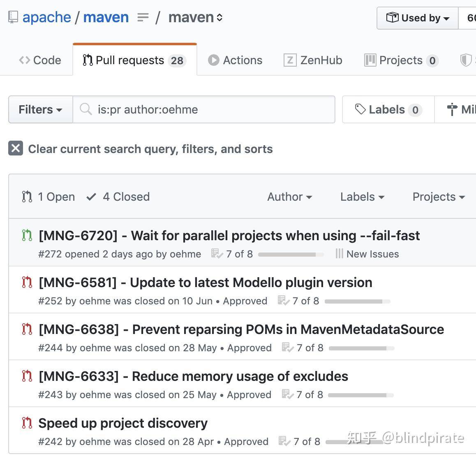Open PR MNG-6638 Prevent reparsing POMs
476x459 pixels.
click(241, 329)
